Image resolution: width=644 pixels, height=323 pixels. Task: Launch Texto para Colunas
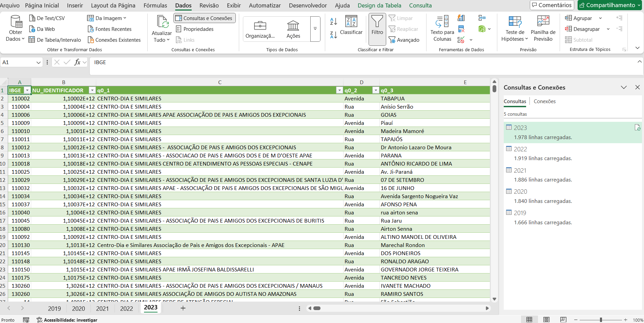tap(442, 28)
